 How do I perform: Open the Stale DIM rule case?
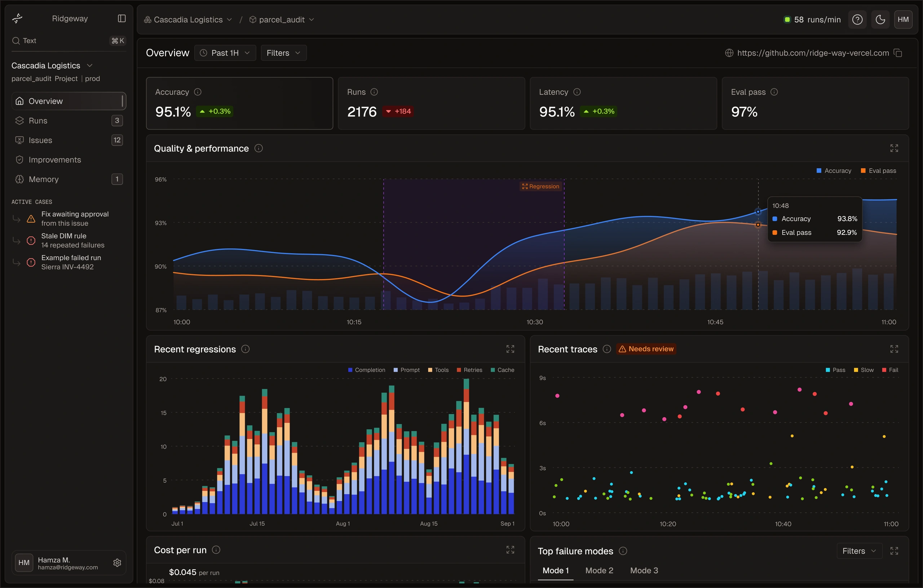pyautogui.click(x=69, y=241)
